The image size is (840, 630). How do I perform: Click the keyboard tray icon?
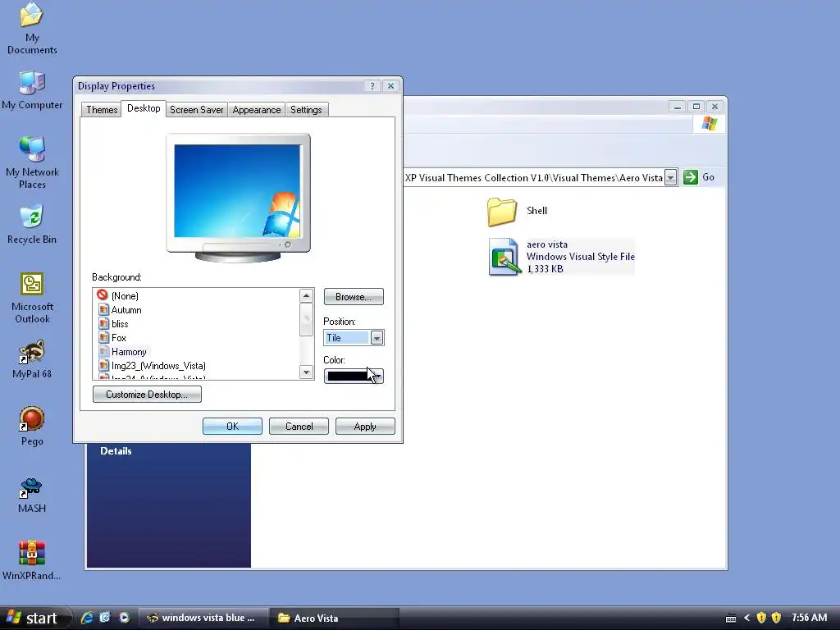coord(731,619)
